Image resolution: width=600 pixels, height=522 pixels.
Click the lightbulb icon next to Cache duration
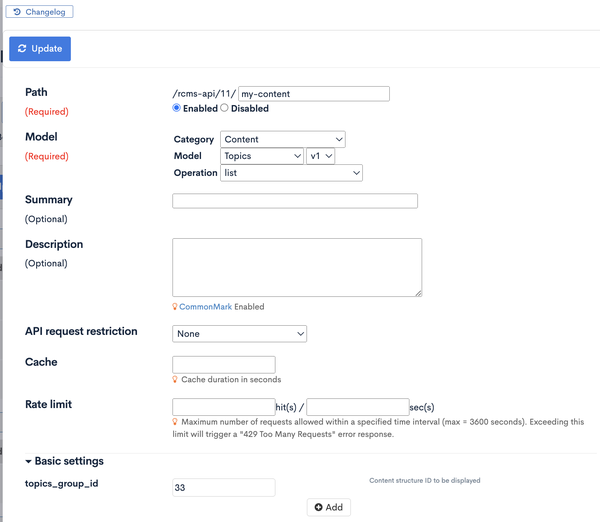[175, 379]
